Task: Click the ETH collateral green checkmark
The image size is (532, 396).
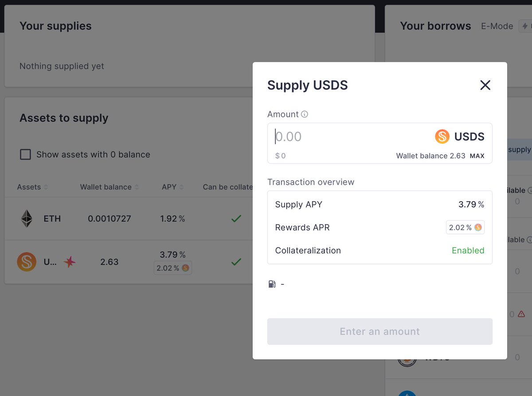Action: point(236,218)
